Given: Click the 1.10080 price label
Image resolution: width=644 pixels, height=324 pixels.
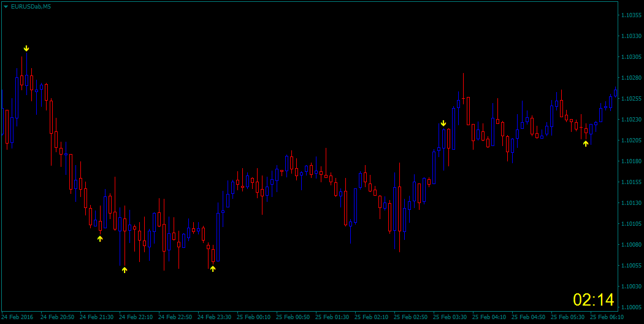Looking at the screenshot, I should pos(632,245).
